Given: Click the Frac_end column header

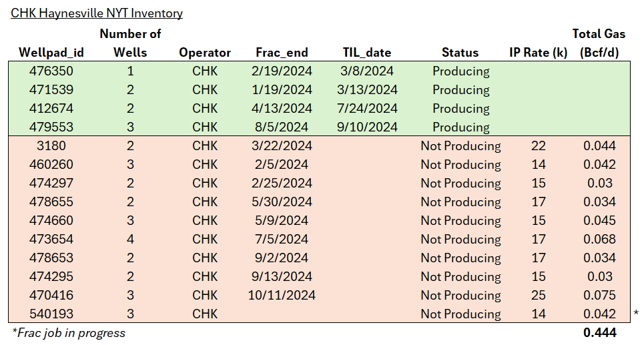Looking at the screenshot, I should [x=284, y=53].
